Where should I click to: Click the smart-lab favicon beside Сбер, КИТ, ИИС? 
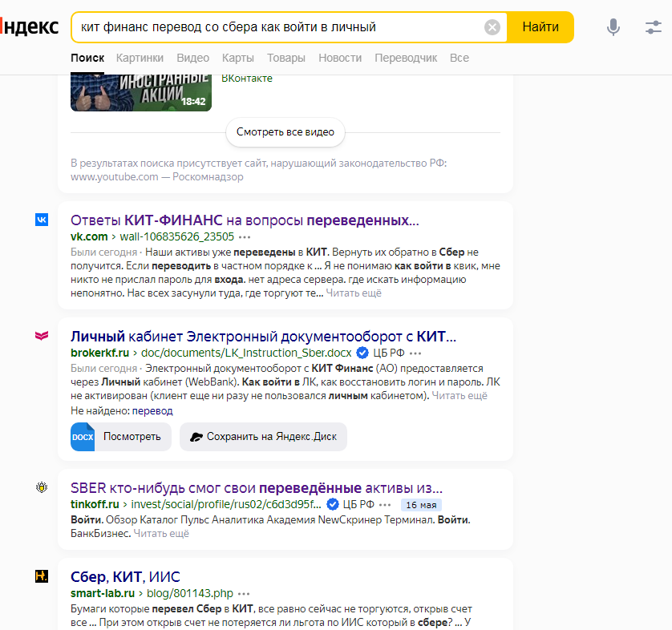pyautogui.click(x=42, y=576)
